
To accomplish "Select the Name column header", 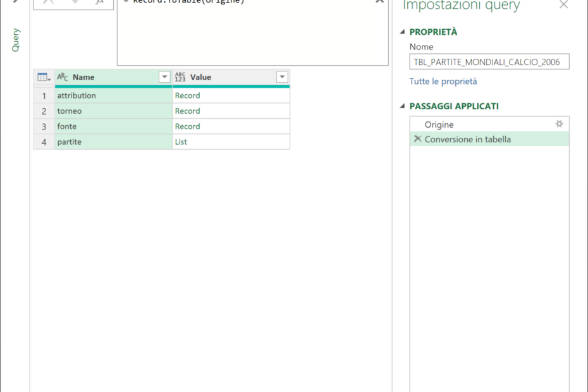I will 113,77.
